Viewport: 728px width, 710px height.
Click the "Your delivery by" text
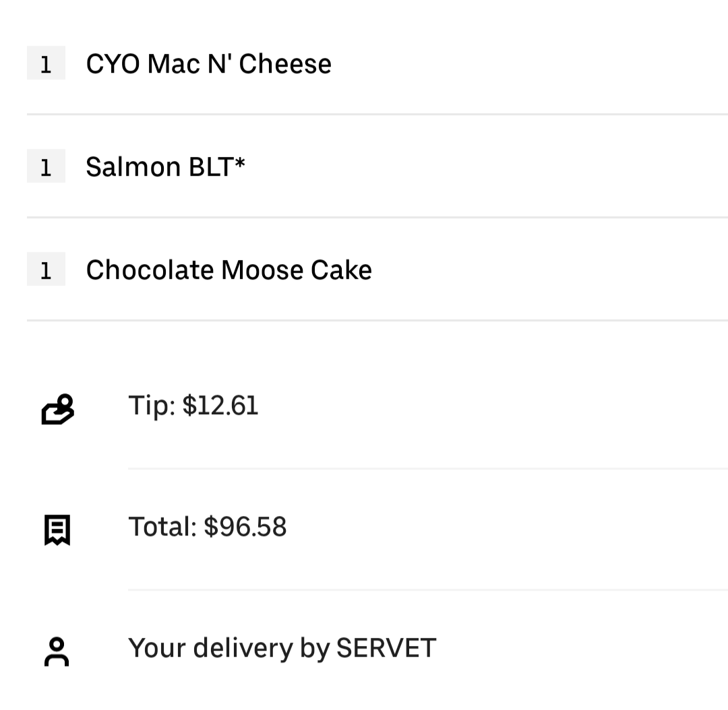click(229, 648)
